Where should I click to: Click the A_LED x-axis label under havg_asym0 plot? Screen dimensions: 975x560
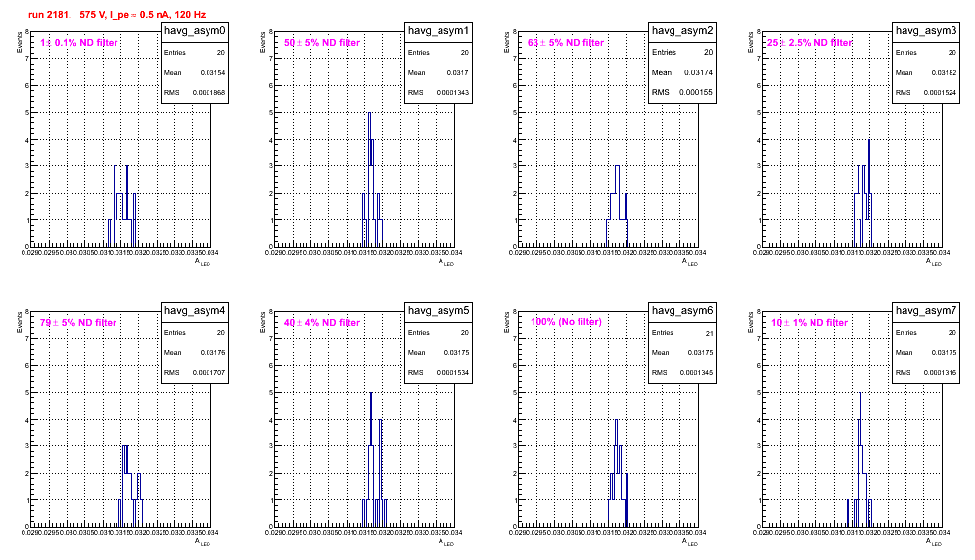coord(203,262)
